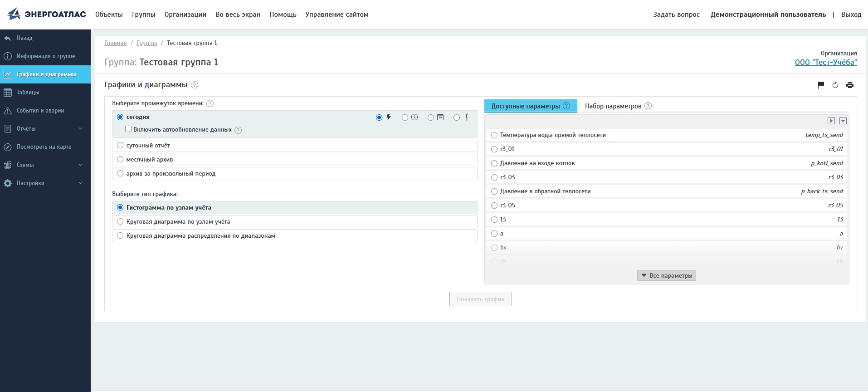Enable Включить автообновление данных checkbox
Screen dimensions: 868x392
pos(128,129)
